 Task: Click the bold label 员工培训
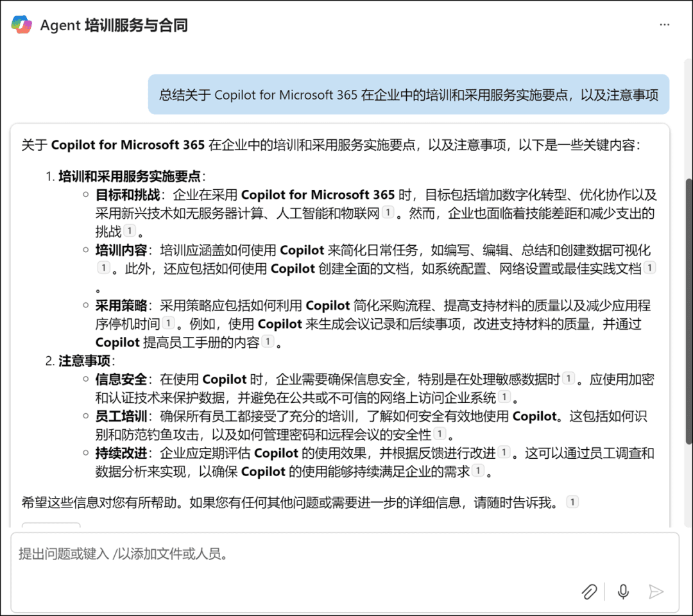coord(121,416)
